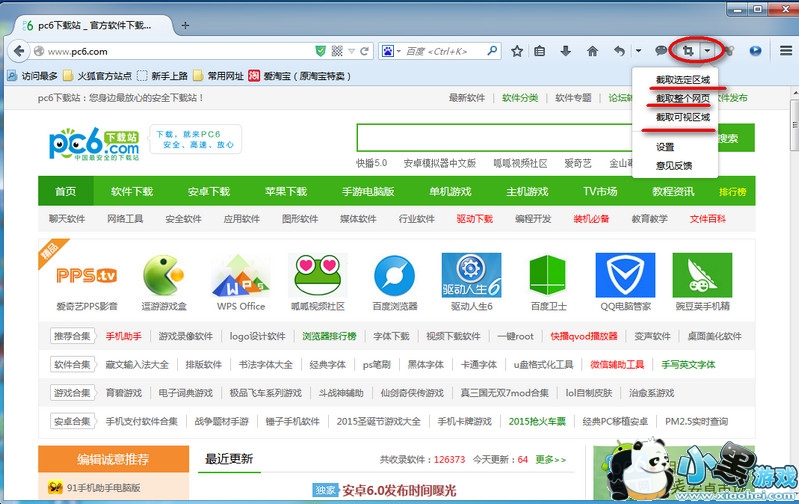Switch to the pc6下载站 browser tab
799x504 pixels.
coord(92,25)
